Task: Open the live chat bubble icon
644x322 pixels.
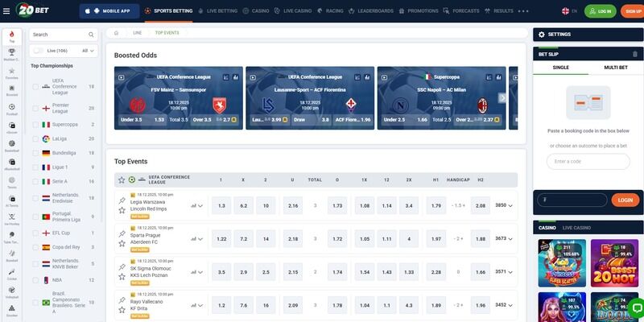Action: point(635,308)
